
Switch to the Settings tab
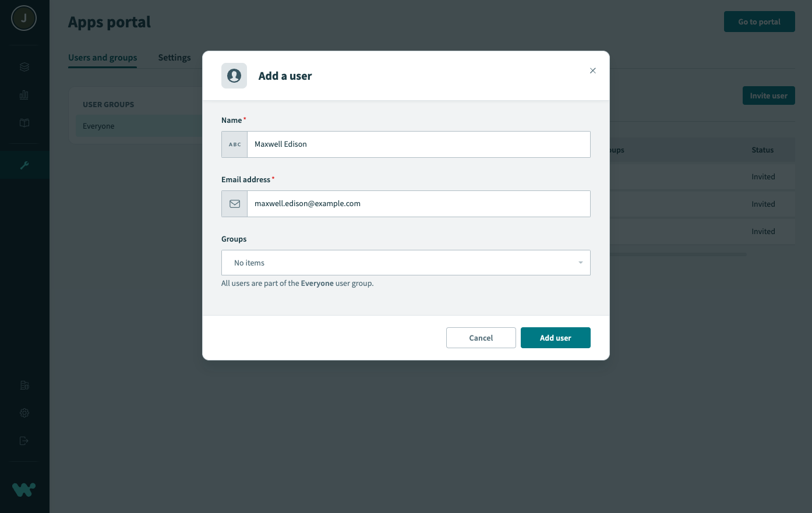click(x=174, y=58)
